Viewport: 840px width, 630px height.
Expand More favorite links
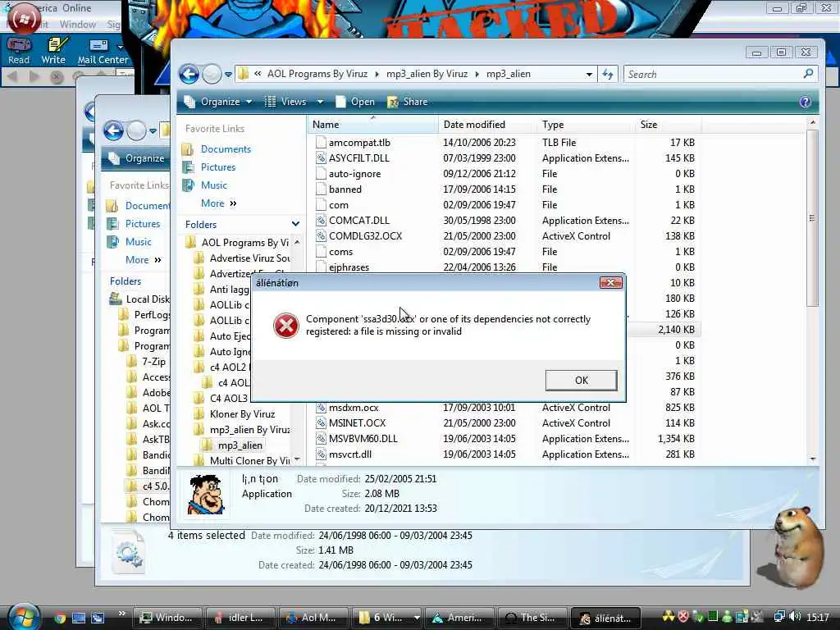coord(218,203)
